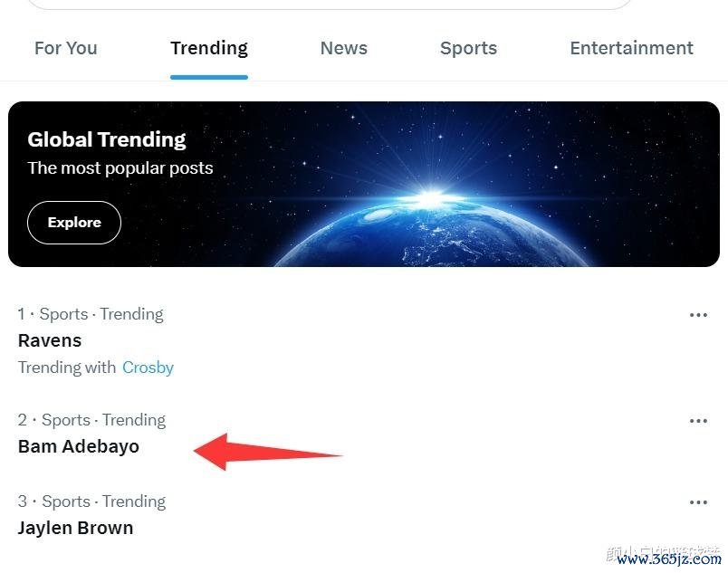Open more options for Jaylen Brown trend
Image resolution: width=728 pixels, height=573 pixels.
click(x=698, y=502)
